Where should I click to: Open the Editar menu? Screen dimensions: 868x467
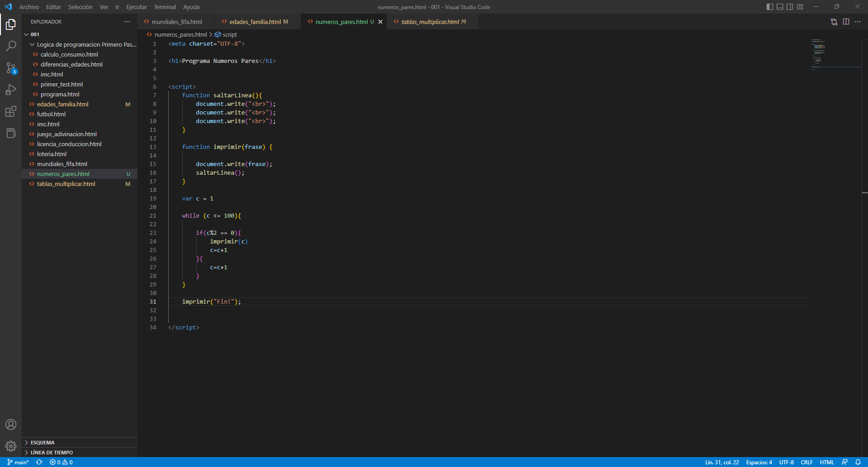pyautogui.click(x=53, y=7)
